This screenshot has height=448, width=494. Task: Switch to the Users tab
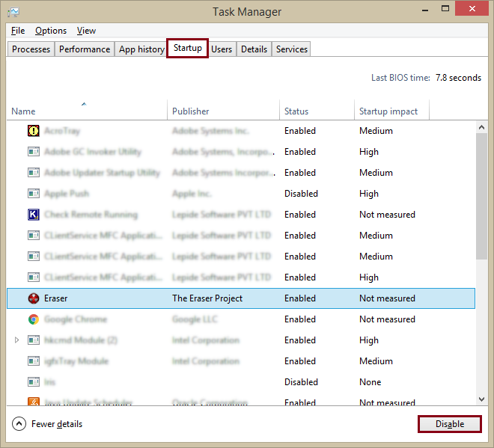coord(222,49)
